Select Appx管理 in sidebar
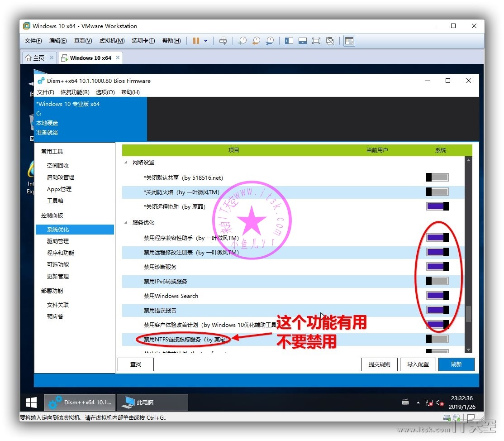504x441 pixels. 59,189
